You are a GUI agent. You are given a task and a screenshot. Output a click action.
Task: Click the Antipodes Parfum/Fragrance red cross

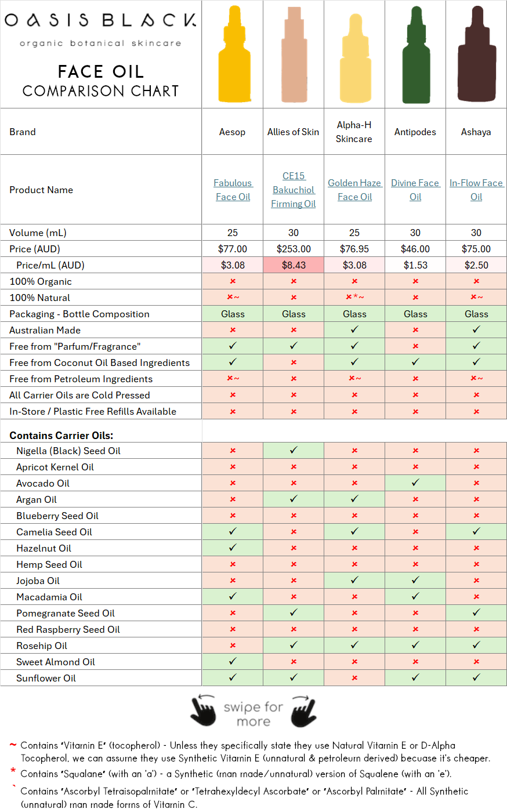[x=415, y=346]
